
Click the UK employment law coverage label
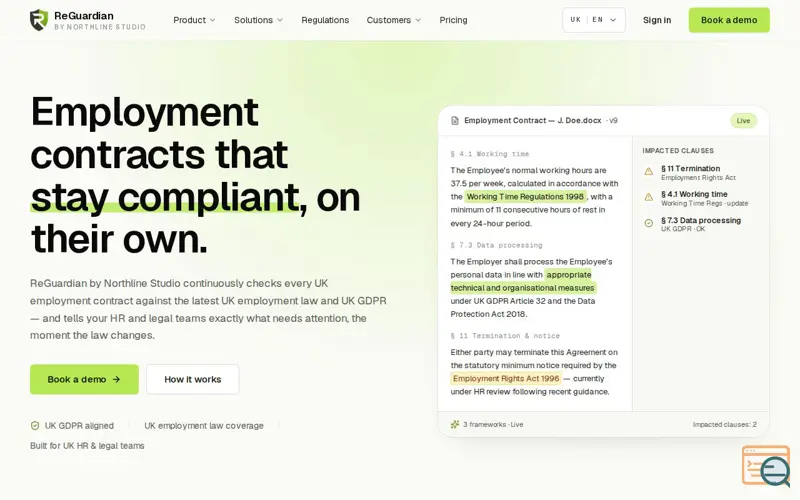pyautogui.click(x=204, y=426)
